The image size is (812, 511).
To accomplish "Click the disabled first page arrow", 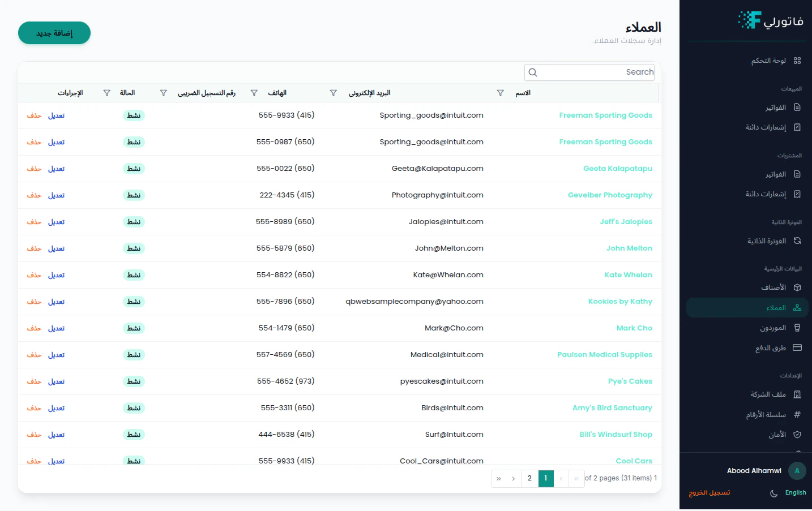I will (576, 479).
